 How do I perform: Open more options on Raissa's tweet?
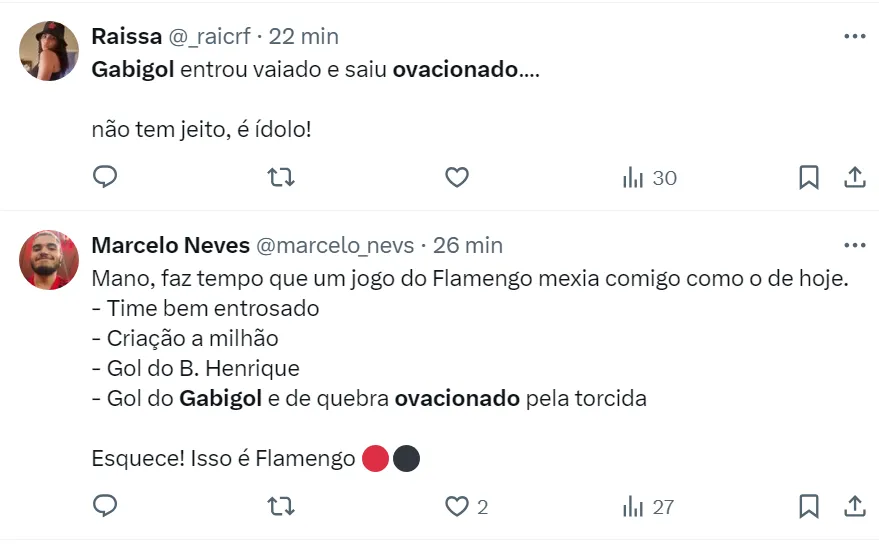click(x=854, y=37)
